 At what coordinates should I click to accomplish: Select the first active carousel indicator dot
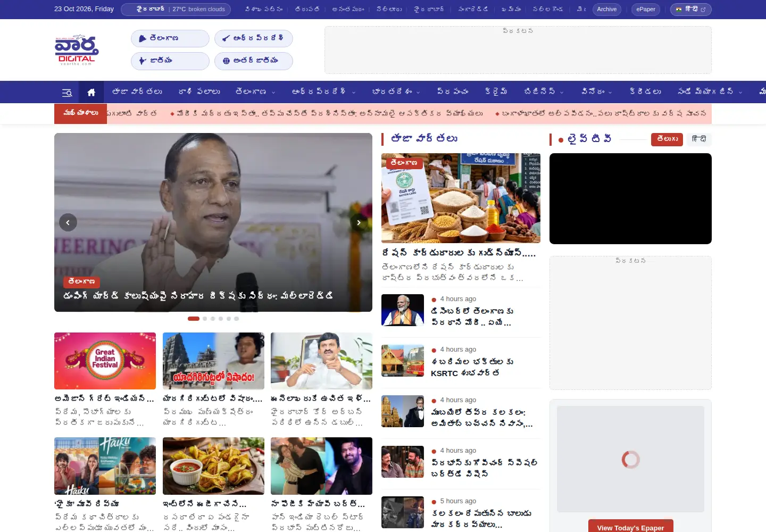[x=194, y=319]
